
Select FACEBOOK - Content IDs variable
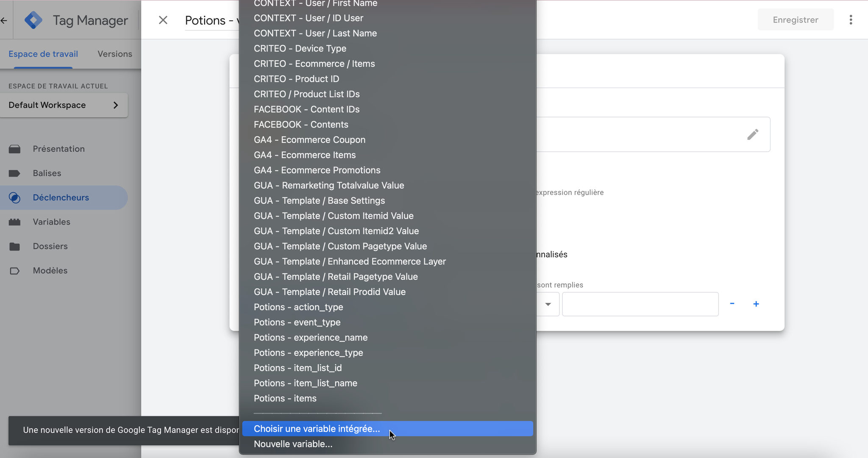(x=388, y=109)
